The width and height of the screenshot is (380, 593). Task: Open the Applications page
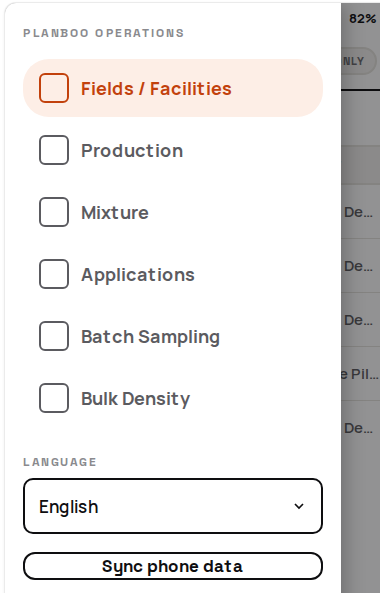pos(173,274)
